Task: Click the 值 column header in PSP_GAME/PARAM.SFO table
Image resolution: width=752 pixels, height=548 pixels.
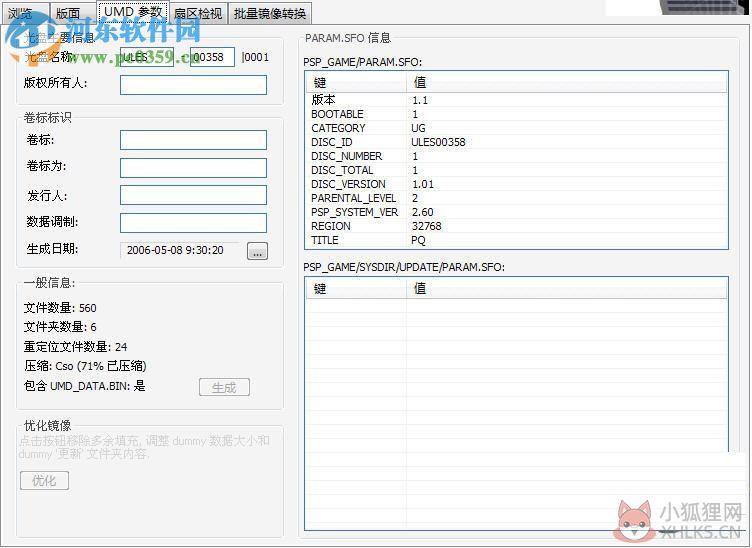Action: [x=566, y=82]
